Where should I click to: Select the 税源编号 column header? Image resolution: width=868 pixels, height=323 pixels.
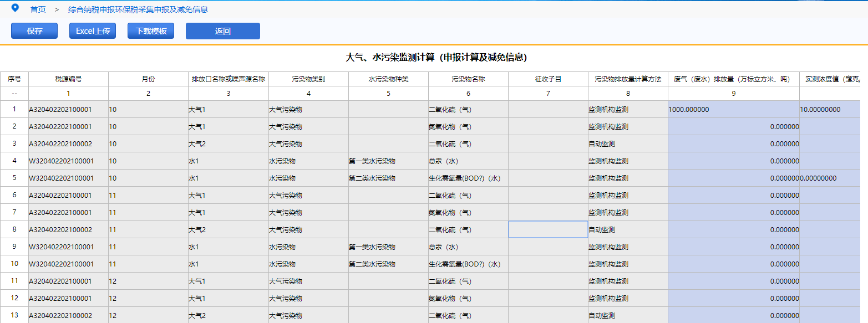tap(68, 79)
